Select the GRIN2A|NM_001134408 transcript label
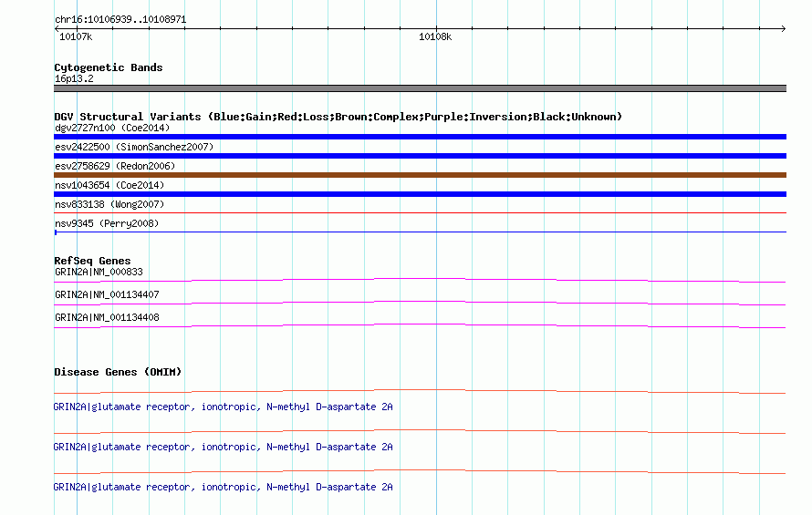The image size is (812, 515). [x=107, y=317]
